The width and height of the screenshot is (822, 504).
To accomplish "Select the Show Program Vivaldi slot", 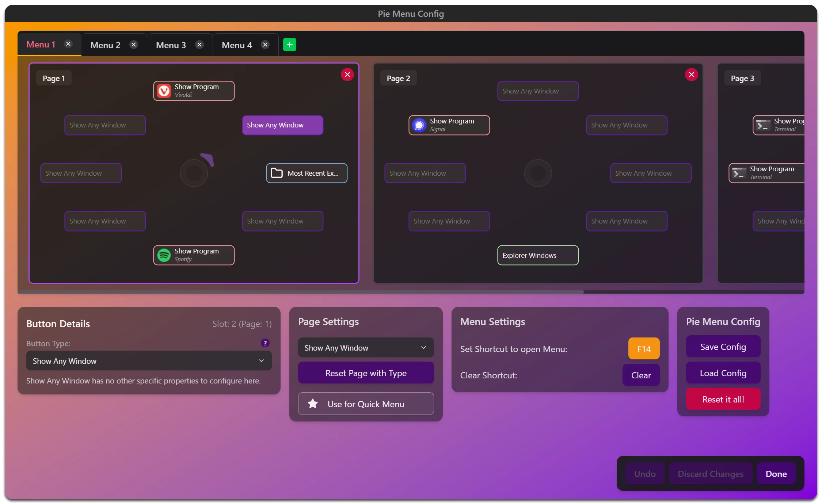I will point(194,91).
